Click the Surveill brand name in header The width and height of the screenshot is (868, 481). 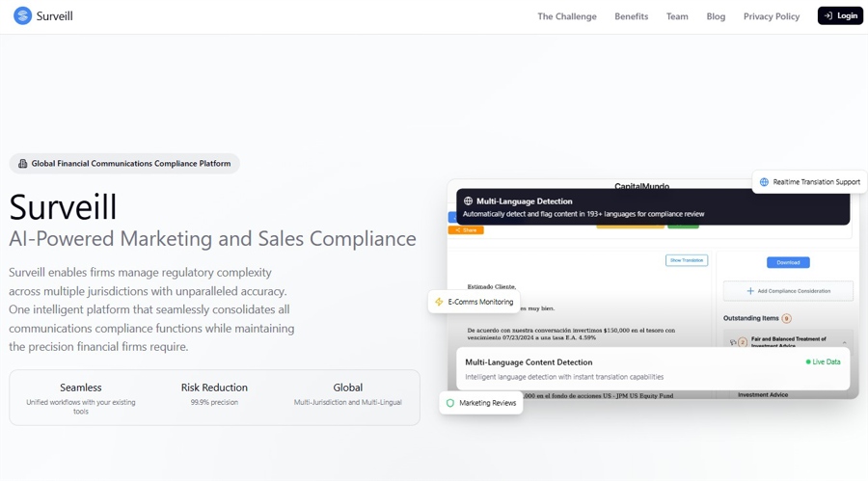[55, 16]
